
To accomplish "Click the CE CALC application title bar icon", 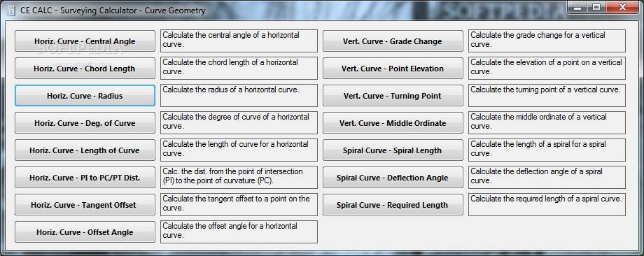I will click(x=10, y=10).
